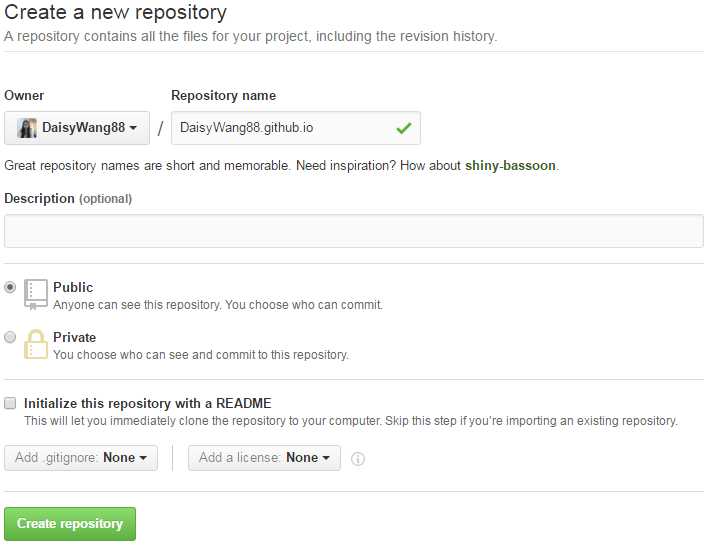Screen dimensions: 708x545
Task: Click the info icon beside license dropdown
Action: pos(357,459)
